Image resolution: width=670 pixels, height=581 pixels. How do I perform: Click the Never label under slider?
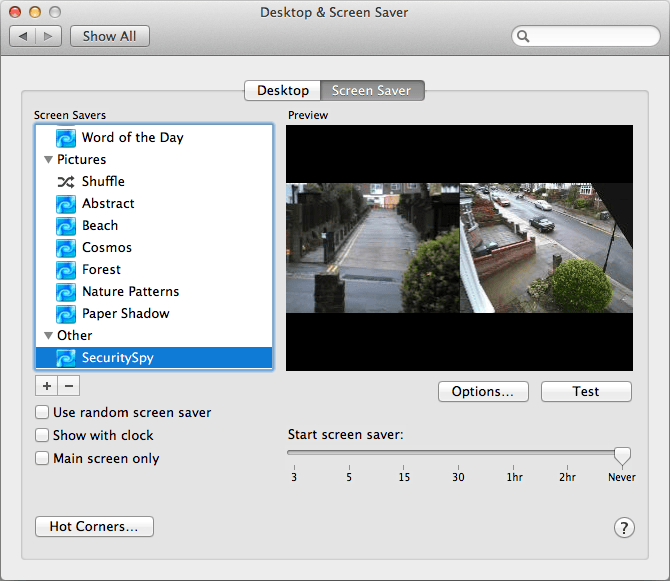point(622,477)
